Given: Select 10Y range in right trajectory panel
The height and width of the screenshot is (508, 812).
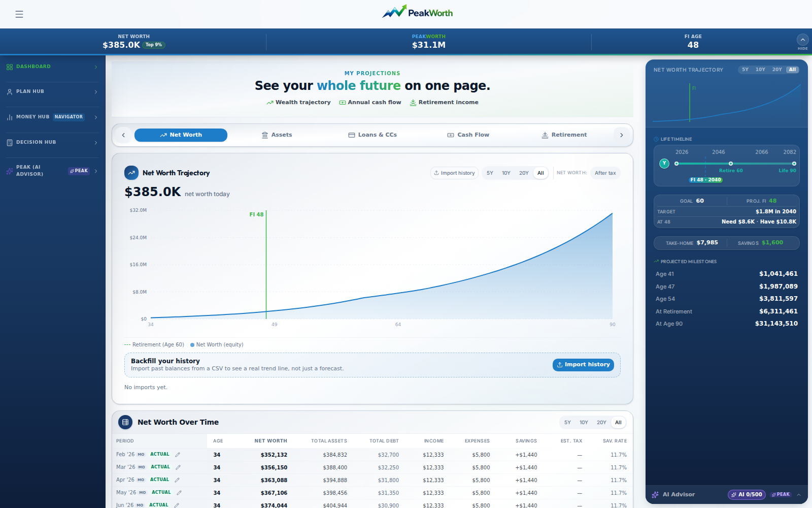Looking at the screenshot, I should coord(760,70).
